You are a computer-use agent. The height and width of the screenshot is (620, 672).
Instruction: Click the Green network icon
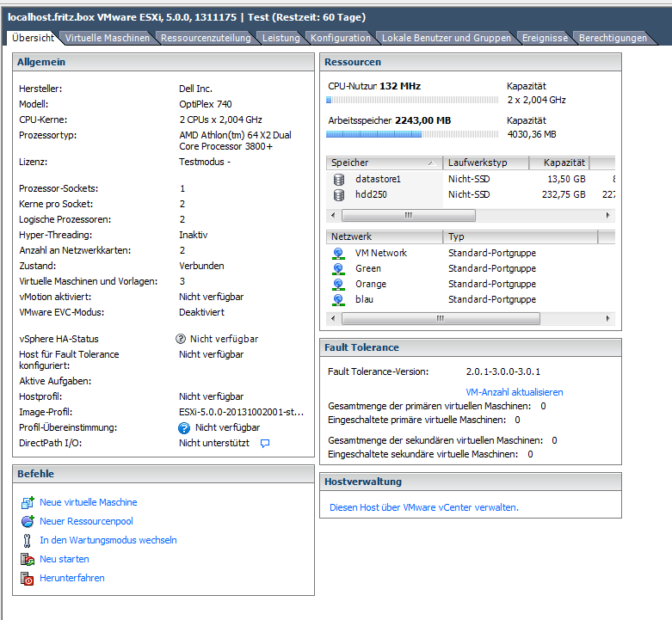pyautogui.click(x=338, y=269)
